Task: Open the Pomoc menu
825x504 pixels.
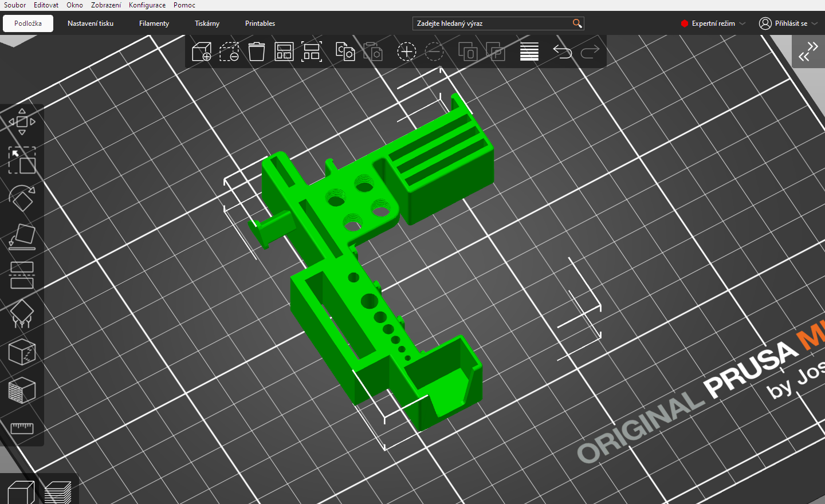Action: point(184,5)
